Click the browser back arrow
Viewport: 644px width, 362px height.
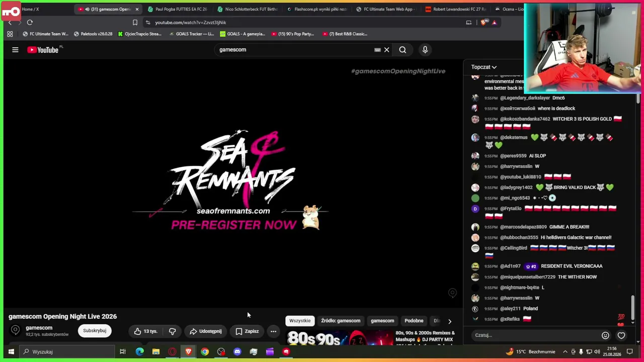(10, 23)
